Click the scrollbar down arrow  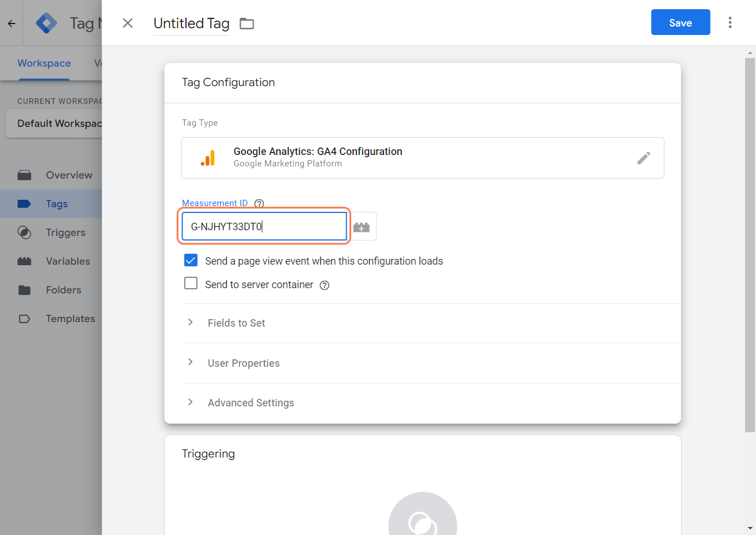pos(750,528)
